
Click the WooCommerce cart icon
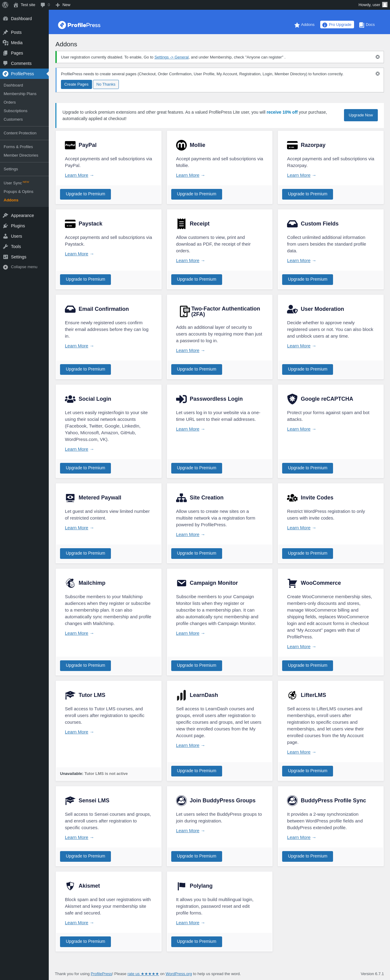[292, 583]
